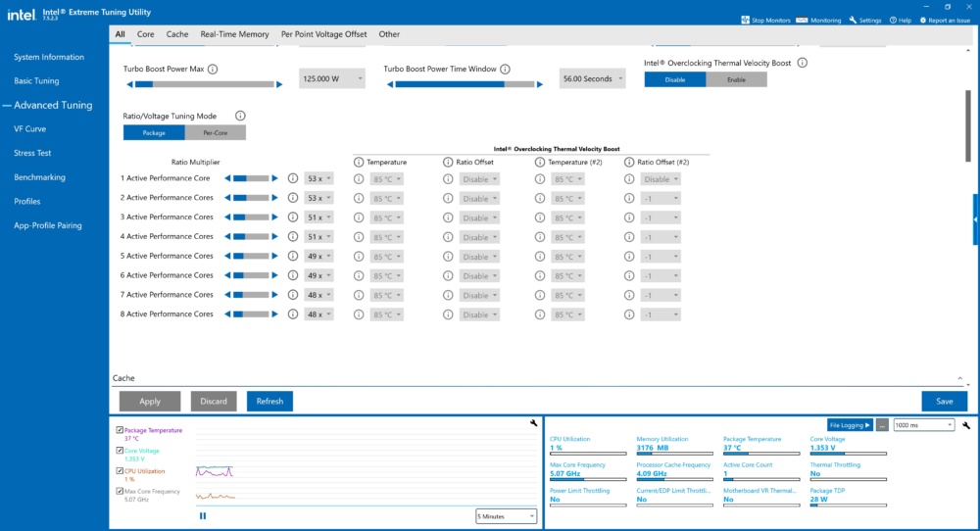Select Per-Core tuning mode

pos(215,132)
